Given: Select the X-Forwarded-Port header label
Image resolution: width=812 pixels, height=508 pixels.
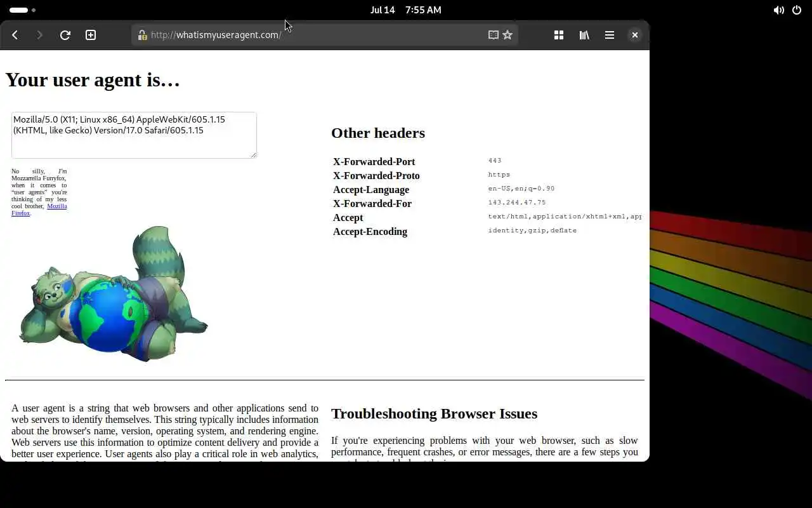Looking at the screenshot, I should tap(374, 162).
